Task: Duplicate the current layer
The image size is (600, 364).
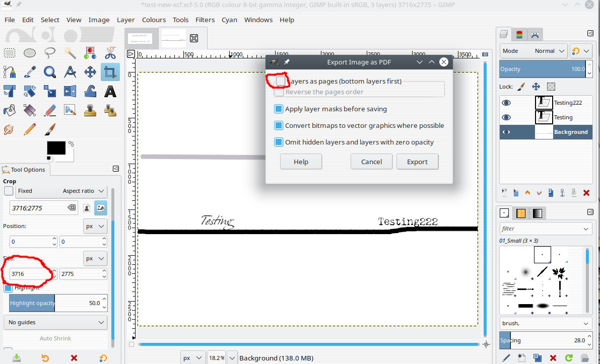Action: point(551,193)
